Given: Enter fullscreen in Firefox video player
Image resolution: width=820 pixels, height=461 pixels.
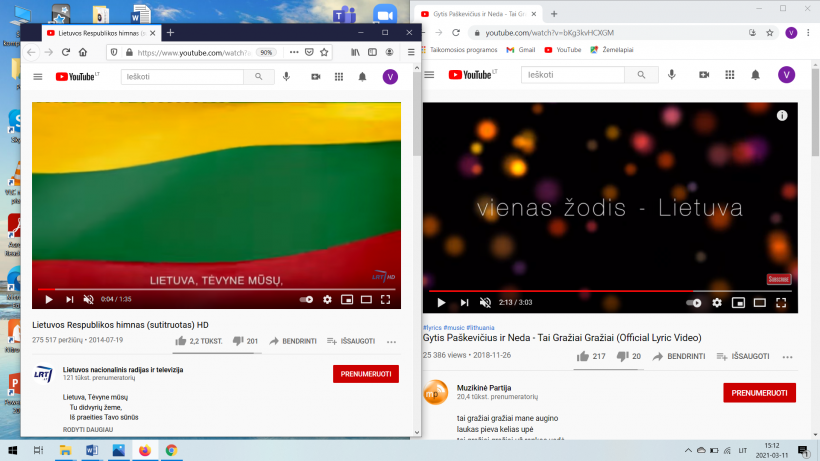Looking at the screenshot, I should pyautogui.click(x=385, y=299).
